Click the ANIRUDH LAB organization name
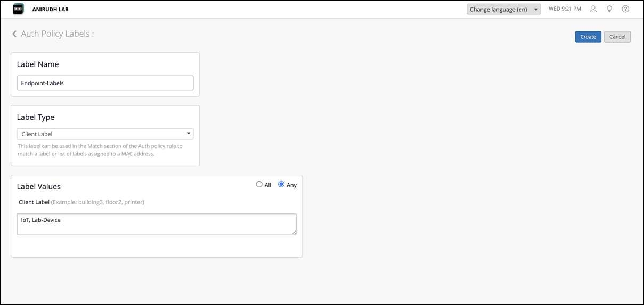Screen dimensions: 644x305 (x=51, y=9)
